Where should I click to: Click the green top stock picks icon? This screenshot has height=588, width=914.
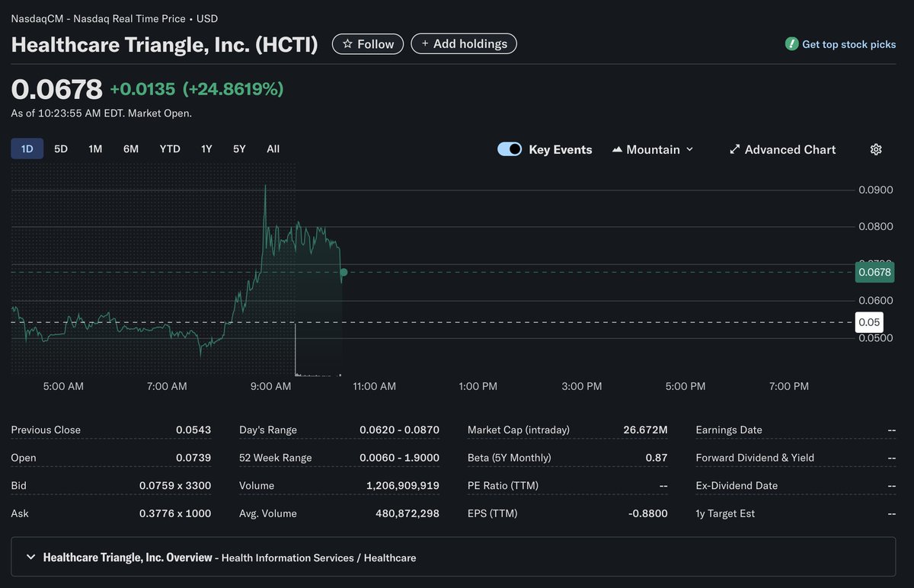[792, 44]
